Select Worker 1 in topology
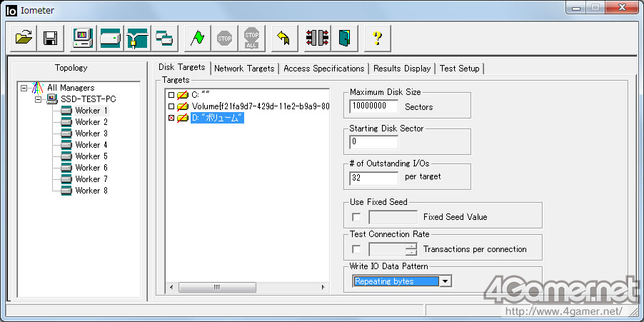The image size is (644, 322). (91, 111)
